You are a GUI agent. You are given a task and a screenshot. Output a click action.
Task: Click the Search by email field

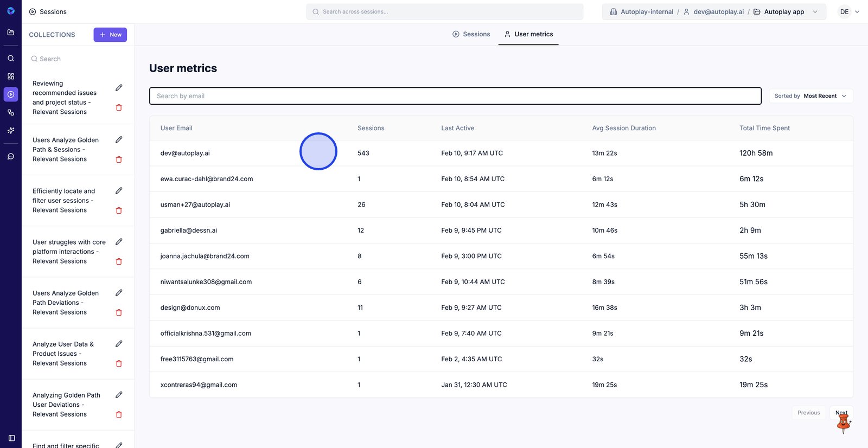tap(455, 96)
